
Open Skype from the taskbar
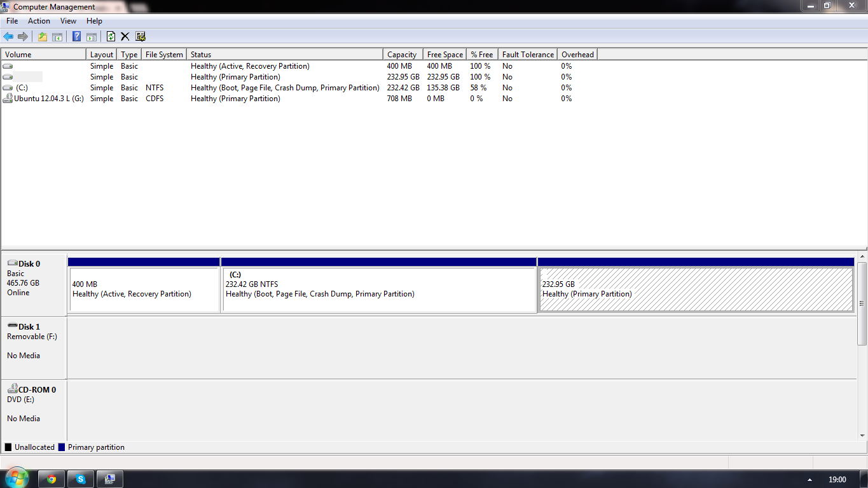pyautogui.click(x=81, y=479)
